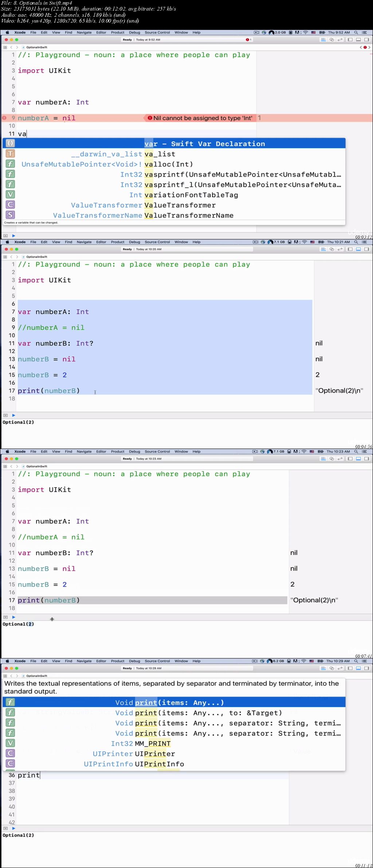Choose va_list autocomplete suggestion
This screenshot has height=868, width=373.
tap(174, 154)
